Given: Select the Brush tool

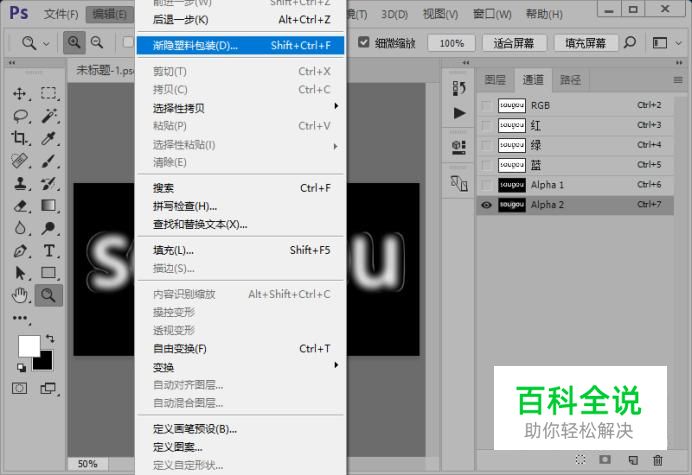Looking at the screenshot, I should click(x=49, y=161).
